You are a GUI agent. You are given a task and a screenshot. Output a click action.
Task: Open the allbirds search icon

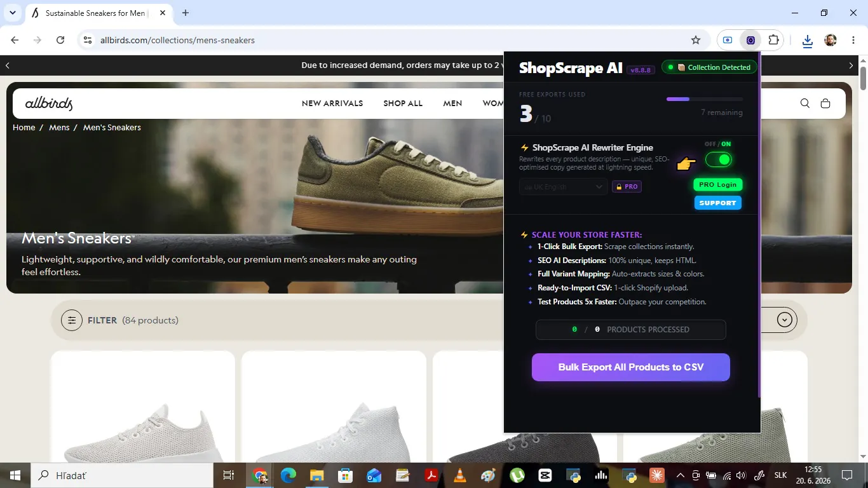point(805,104)
